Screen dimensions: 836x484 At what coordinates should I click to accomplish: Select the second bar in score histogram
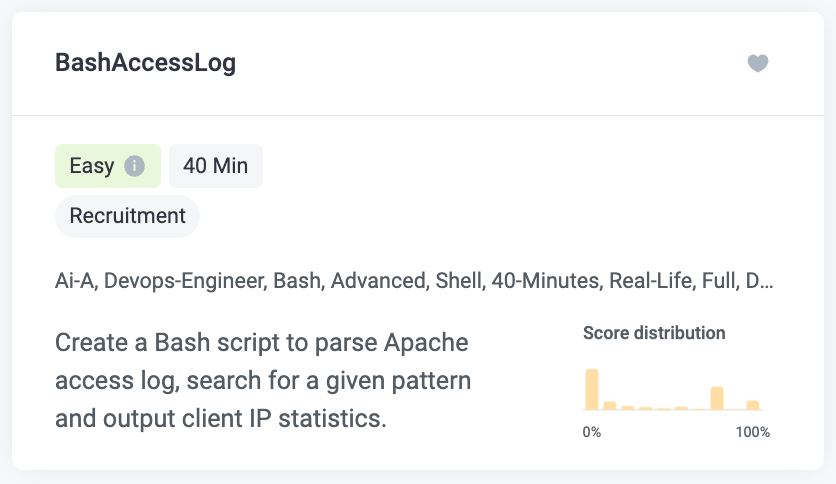point(609,406)
